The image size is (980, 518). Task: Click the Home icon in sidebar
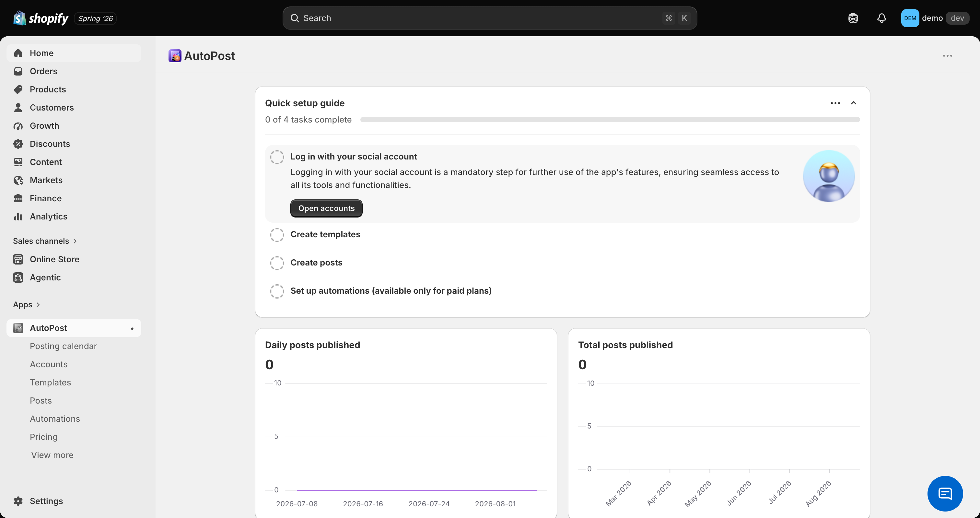click(18, 53)
